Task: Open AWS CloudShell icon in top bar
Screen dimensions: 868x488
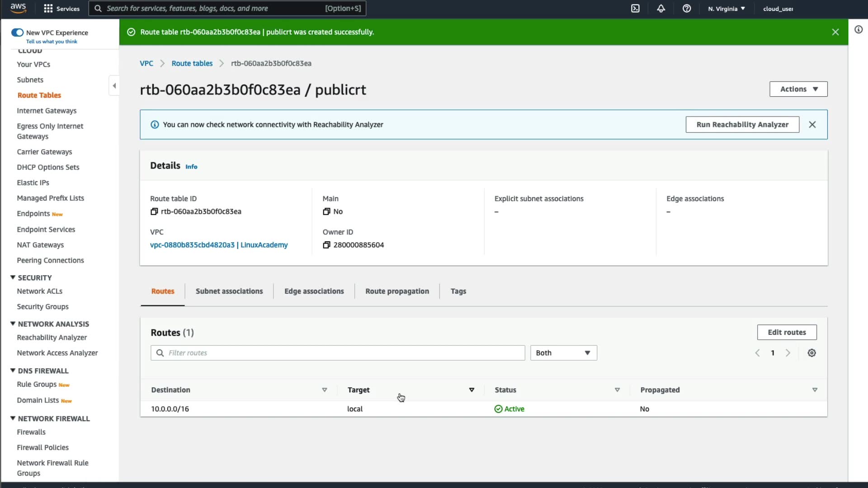Action: (x=635, y=9)
